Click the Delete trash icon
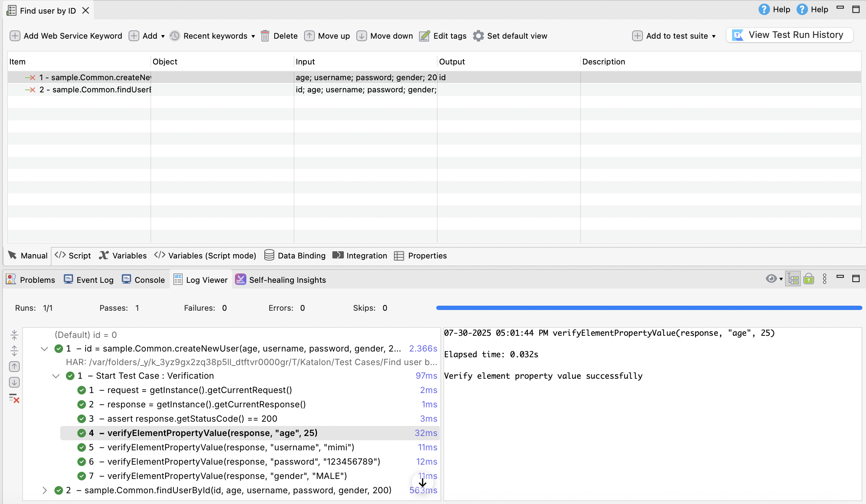The image size is (866, 504). click(265, 36)
